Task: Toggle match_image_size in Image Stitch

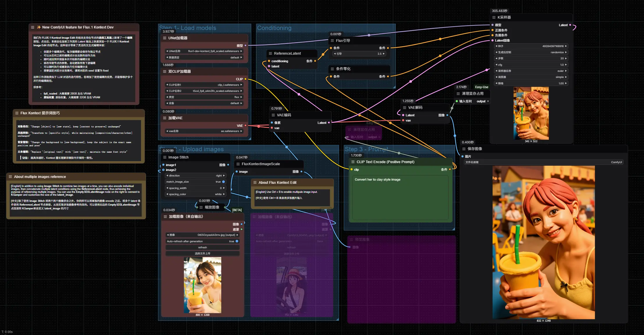Action: 223,182
